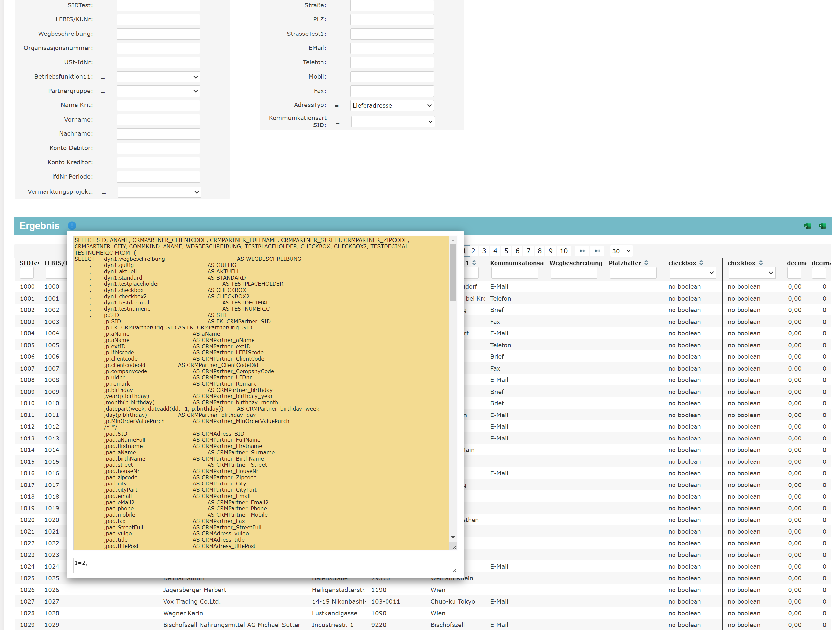Screen dimensions: 840x630
Task: Click the right Excel export icon
Action: click(822, 226)
